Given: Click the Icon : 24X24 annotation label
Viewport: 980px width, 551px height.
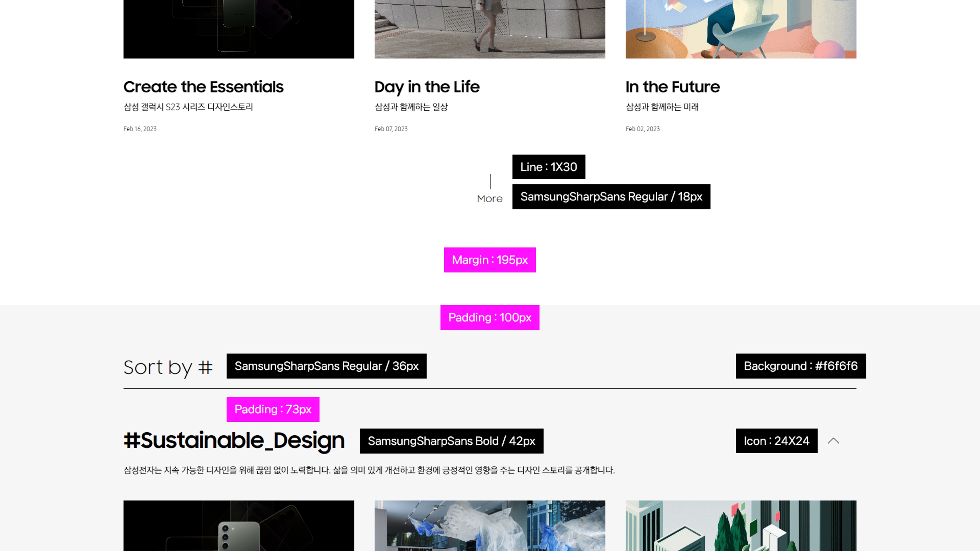Looking at the screenshot, I should 776,441.
